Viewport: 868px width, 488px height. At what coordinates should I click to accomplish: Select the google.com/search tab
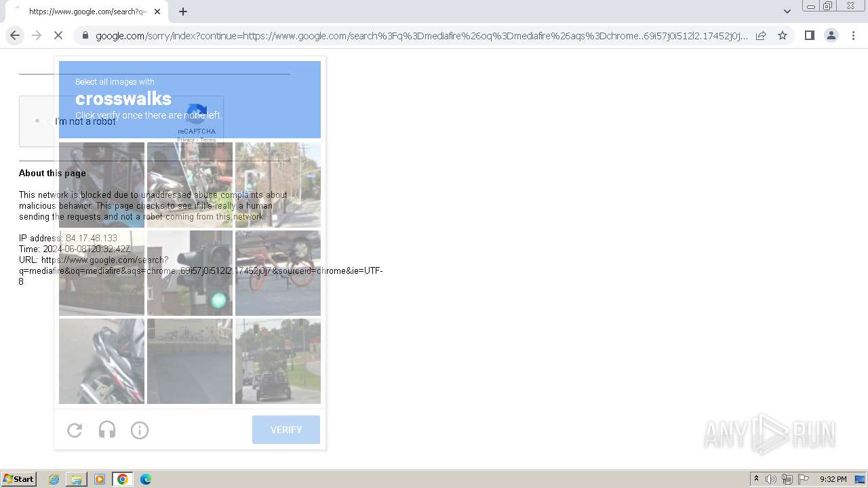click(86, 12)
